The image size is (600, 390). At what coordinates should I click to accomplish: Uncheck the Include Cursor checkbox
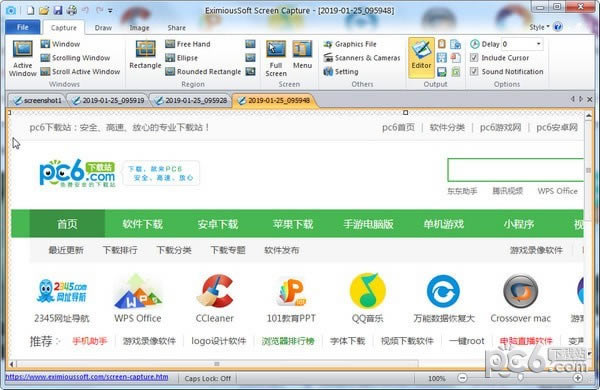(x=474, y=58)
